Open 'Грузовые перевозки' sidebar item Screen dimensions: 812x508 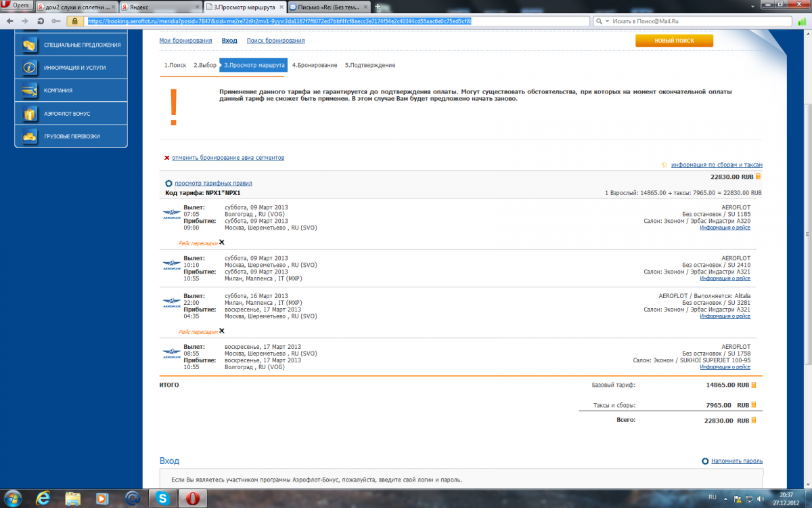(x=71, y=136)
